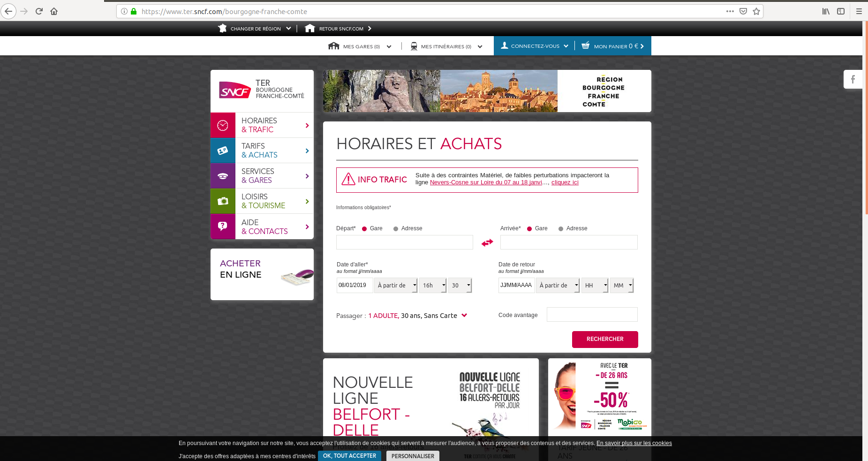The width and height of the screenshot is (868, 461).
Task: Open Loisirs & Tourisme camera icon
Action: [223, 201]
